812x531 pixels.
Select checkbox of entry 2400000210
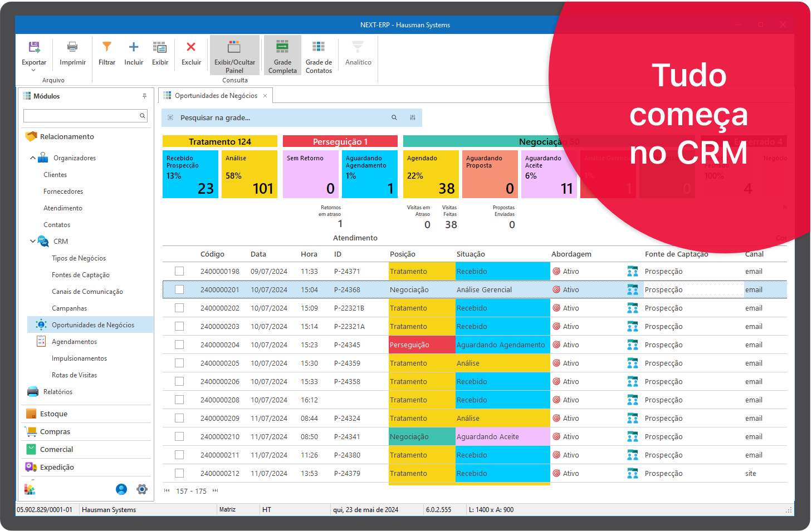tap(179, 436)
